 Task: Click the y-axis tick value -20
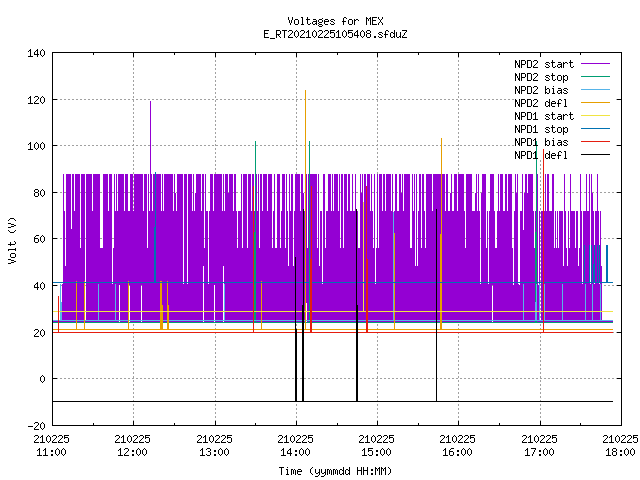[x=36, y=426]
